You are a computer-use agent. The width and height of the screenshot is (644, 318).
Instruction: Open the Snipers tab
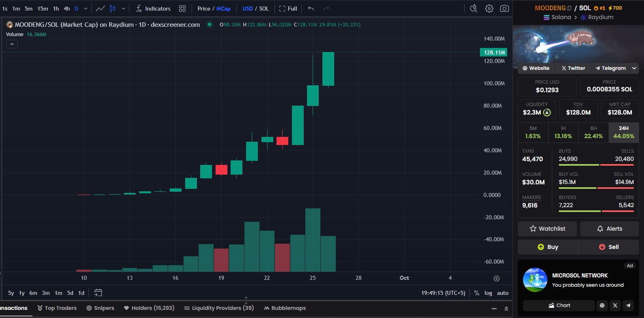pyautogui.click(x=100, y=308)
